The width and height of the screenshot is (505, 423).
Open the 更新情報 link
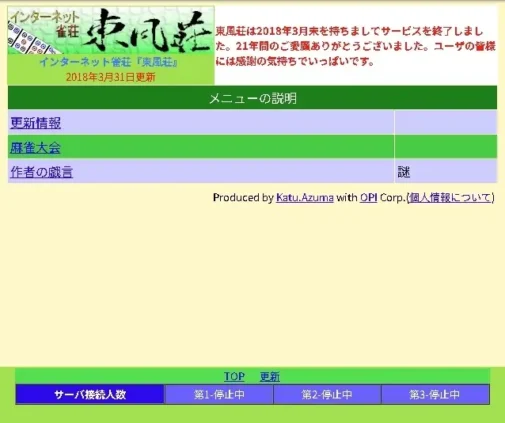(35, 123)
